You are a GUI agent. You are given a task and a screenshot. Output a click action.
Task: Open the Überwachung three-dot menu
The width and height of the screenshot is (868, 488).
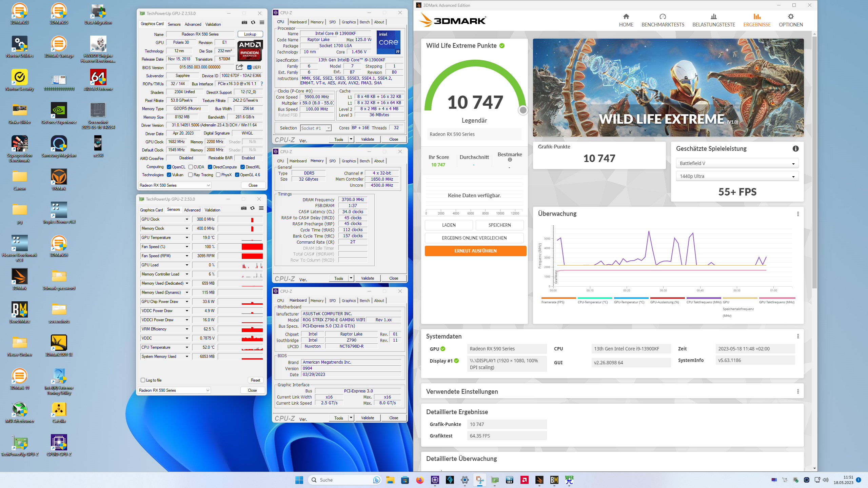798,214
